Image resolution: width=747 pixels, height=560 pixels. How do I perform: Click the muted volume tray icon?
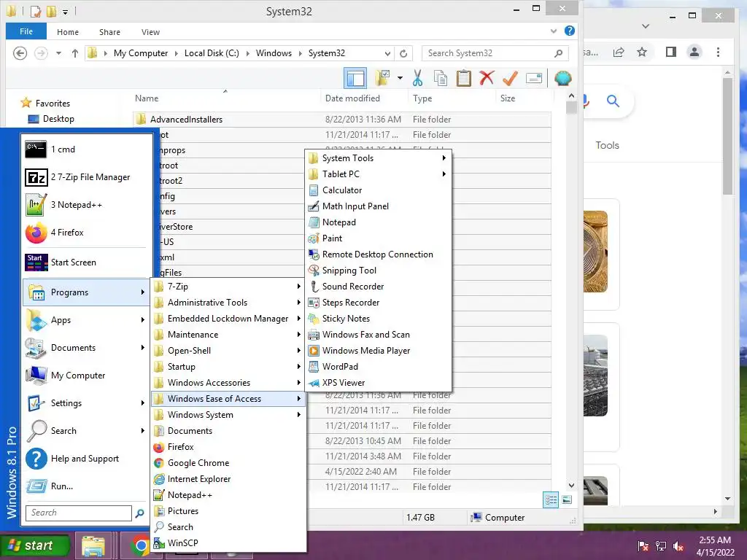click(678, 545)
